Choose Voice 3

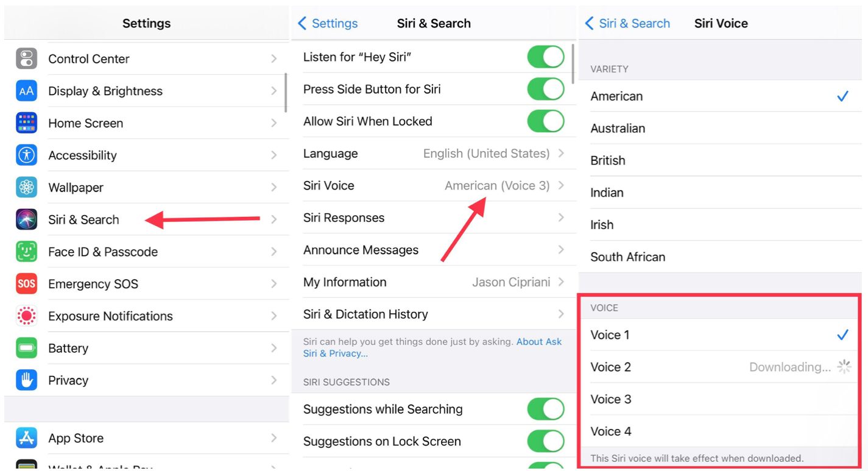click(x=721, y=400)
